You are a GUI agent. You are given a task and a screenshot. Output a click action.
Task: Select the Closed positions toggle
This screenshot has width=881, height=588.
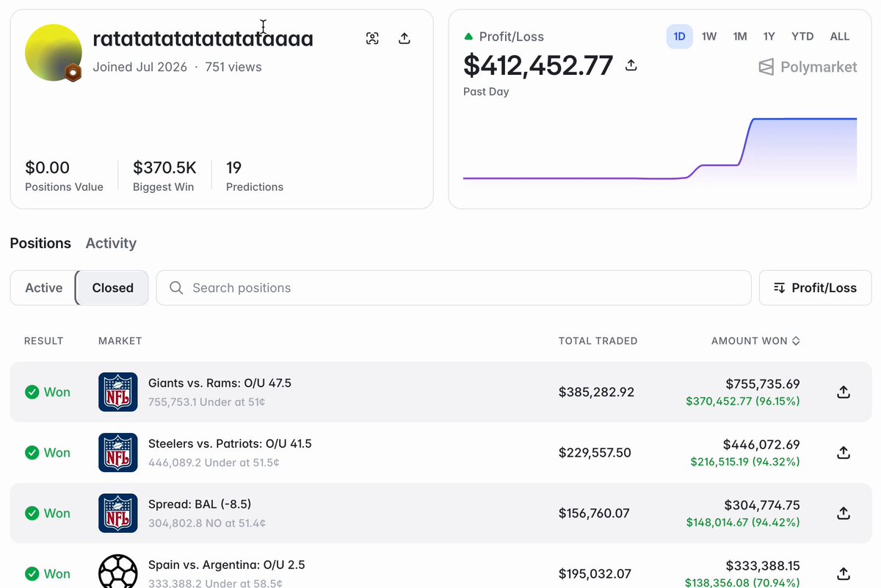[x=112, y=288]
